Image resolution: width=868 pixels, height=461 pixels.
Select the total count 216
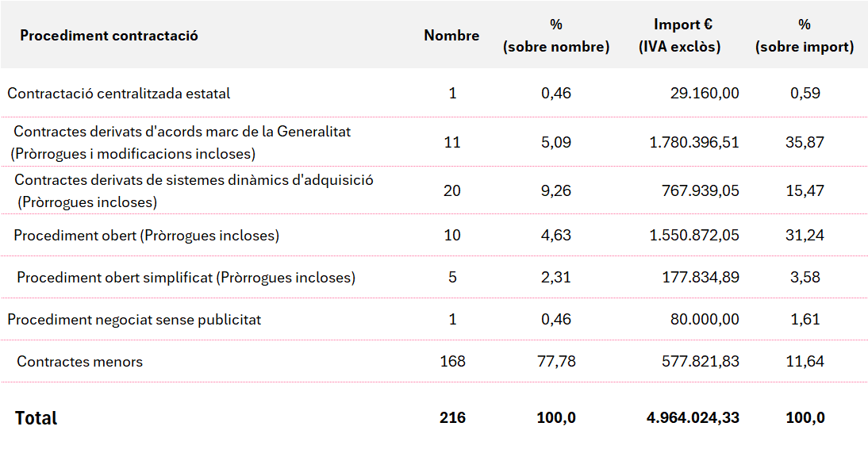452,417
